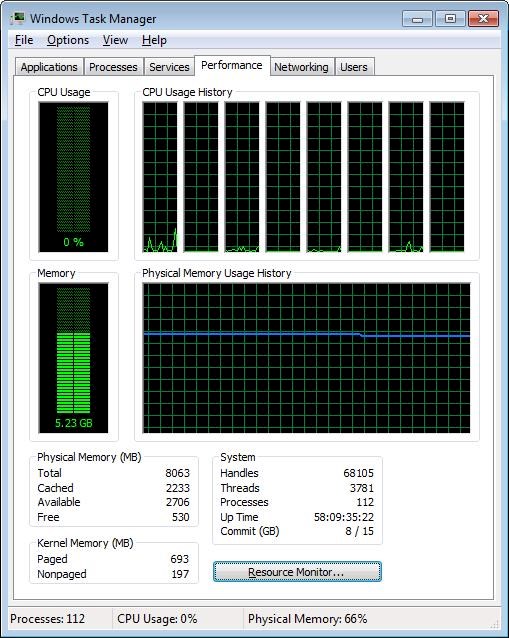Open the Help menu
Screen dimensions: 509x638
point(154,40)
